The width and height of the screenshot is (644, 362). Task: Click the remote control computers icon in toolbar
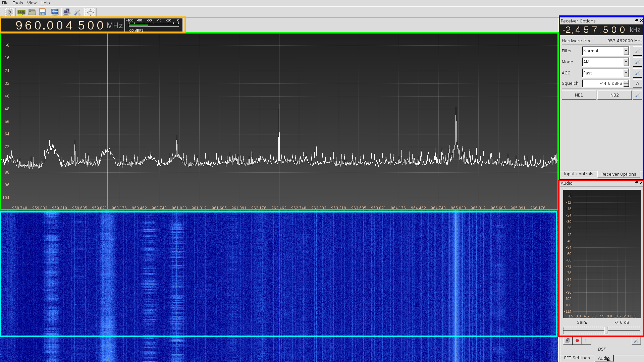coord(66,12)
